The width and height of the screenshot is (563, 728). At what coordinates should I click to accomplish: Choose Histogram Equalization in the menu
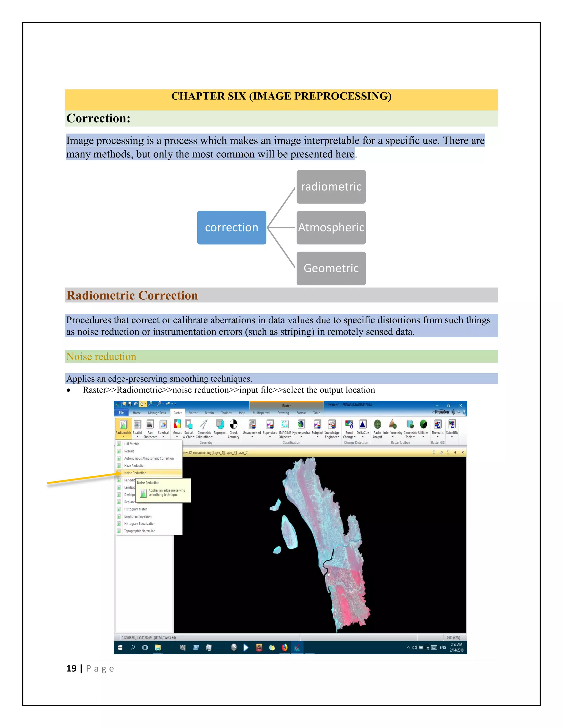point(140,524)
